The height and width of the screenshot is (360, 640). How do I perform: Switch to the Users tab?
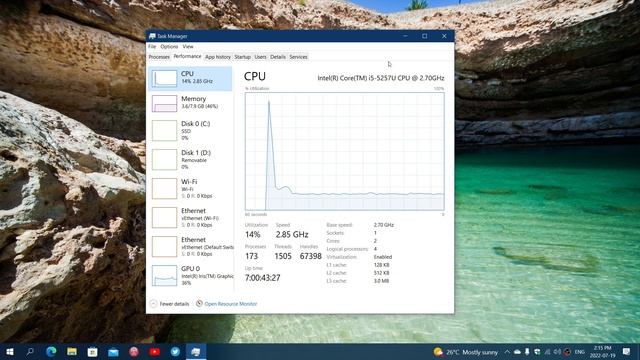[260, 57]
